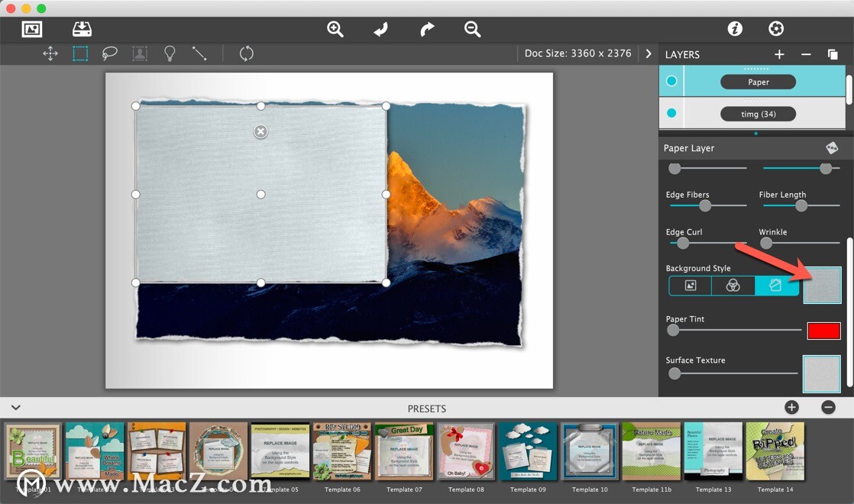
Task: Select the timg (34) layer label
Action: click(x=759, y=114)
